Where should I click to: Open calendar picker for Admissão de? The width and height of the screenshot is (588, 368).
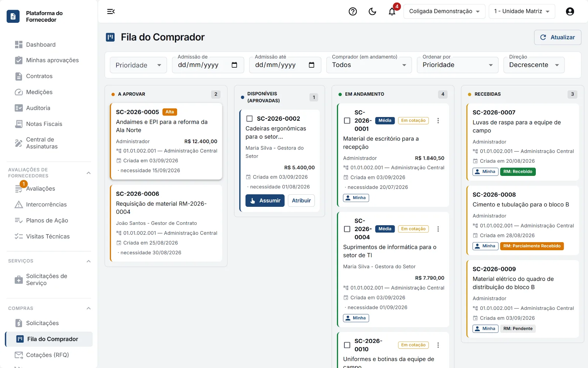coord(234,65)
